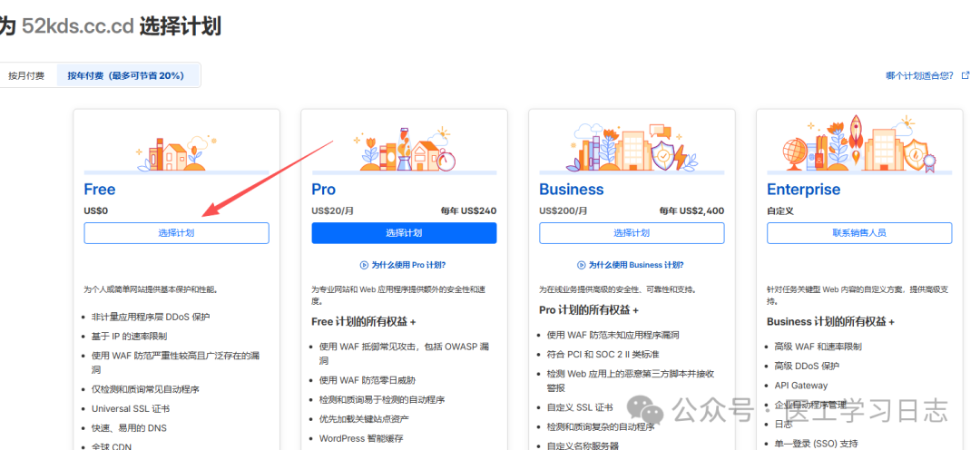The height and width of the screenshot is (450, 980).
Task: Click the Business plan heading
Action: pyautogui.click(x=572, y=190)
